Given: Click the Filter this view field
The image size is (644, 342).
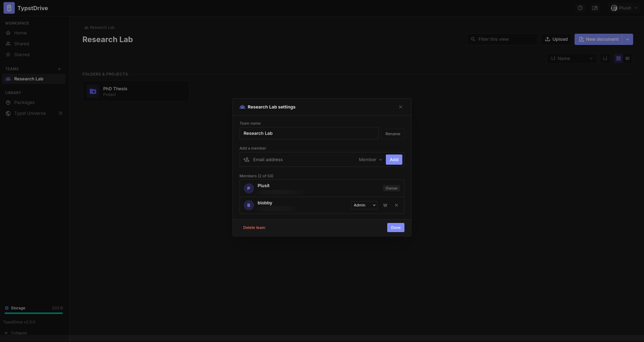Looking at the screenshot, I should (502, 39).
